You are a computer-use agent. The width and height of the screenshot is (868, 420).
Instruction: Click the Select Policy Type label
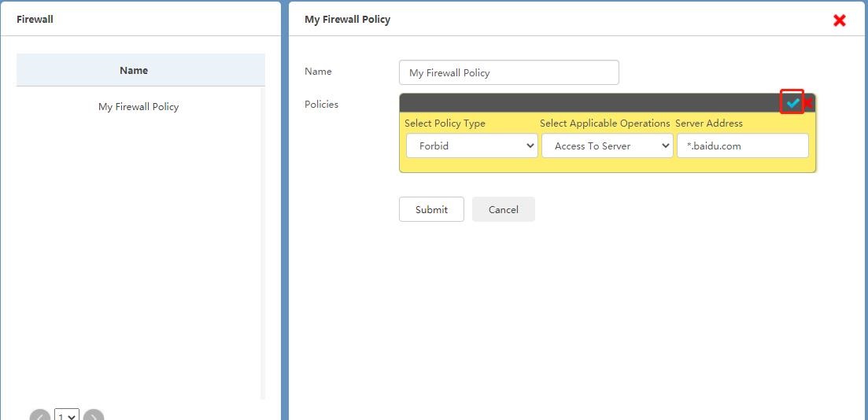(x=445, y=123)
